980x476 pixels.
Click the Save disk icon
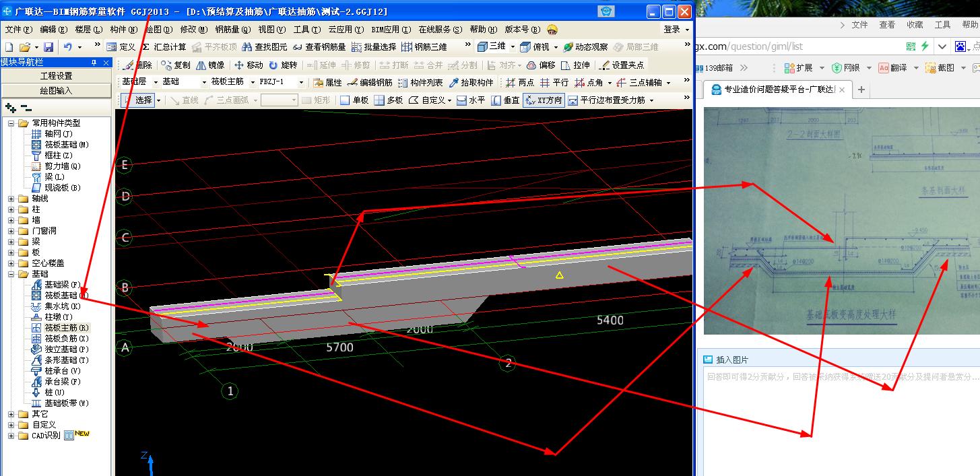48,47
